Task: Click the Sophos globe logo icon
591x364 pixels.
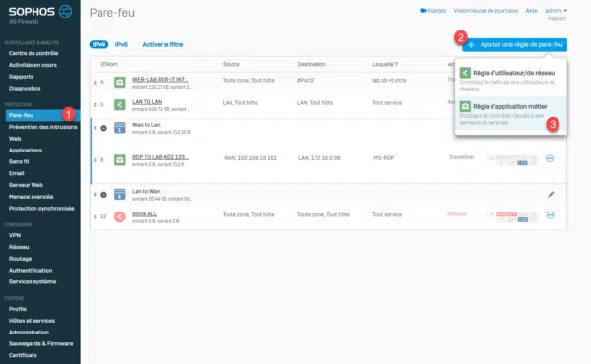Action: click(66, 11)
